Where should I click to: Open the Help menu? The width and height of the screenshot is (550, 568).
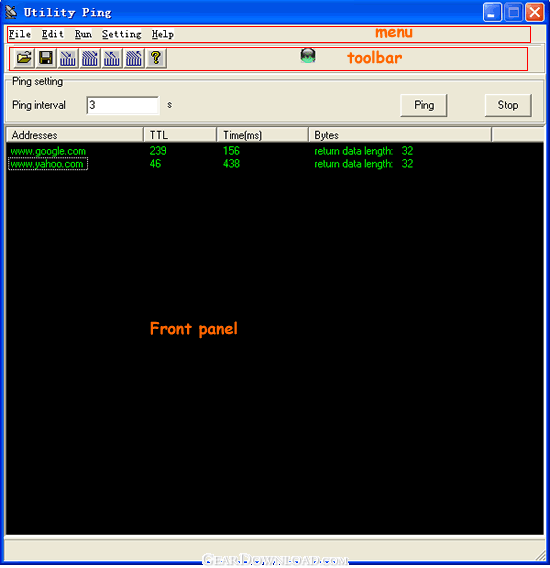[x=163, y=34]
